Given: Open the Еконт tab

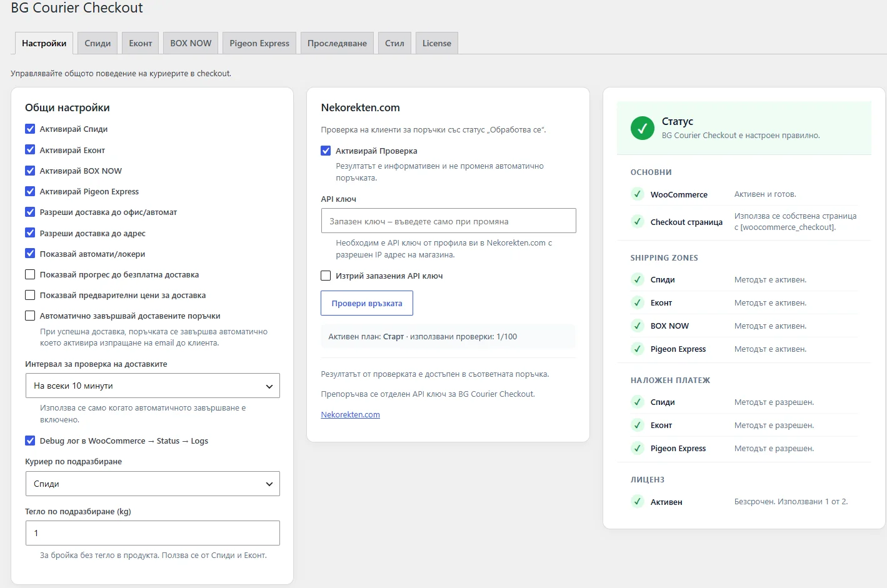Looking at the screenshot, I should pyautogui.click(x=141, y=43).
